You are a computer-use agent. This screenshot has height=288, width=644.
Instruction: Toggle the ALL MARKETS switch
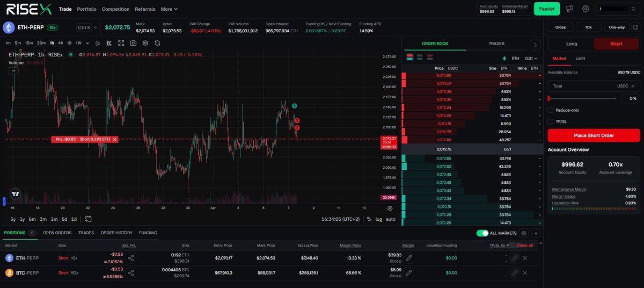482,233
